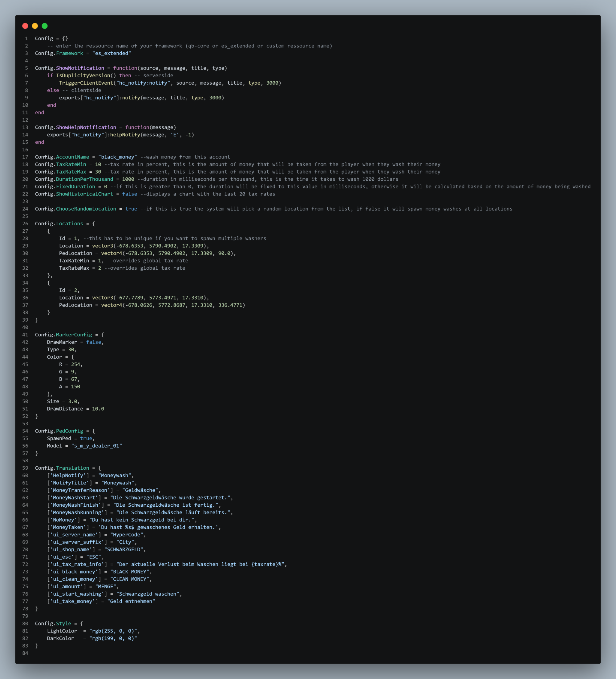Click the ['MoneyTaken'] key
This screenshot has height=679, width=616.
coord(68,528)
